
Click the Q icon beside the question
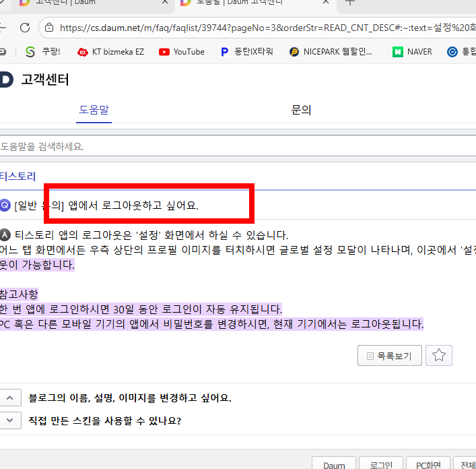[5, 206]
